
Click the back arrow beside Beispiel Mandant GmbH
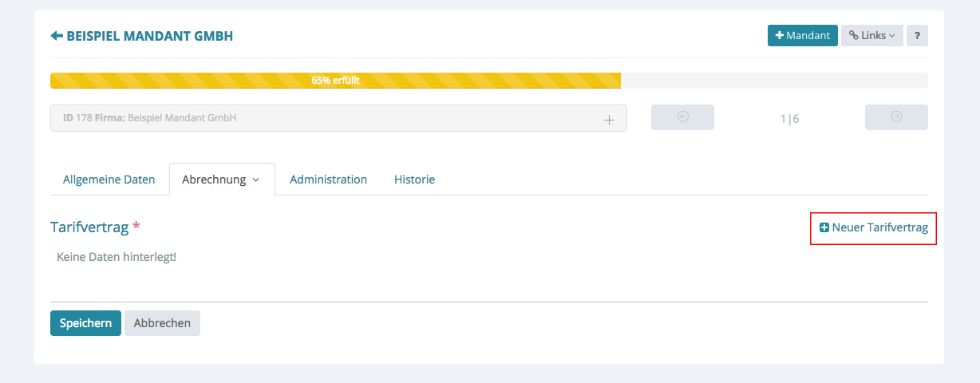click(57, 36)
